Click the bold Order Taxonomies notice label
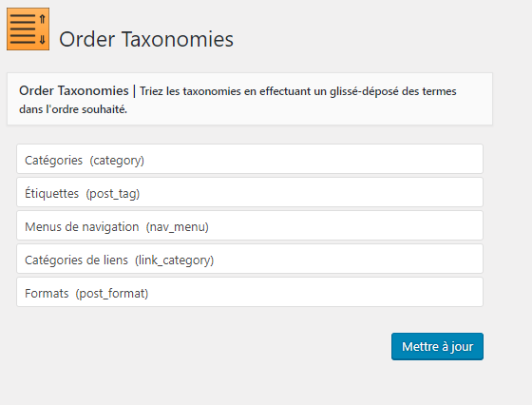This screenshot has width=532, height=405. pyautogui.click(x=74, y=91)
